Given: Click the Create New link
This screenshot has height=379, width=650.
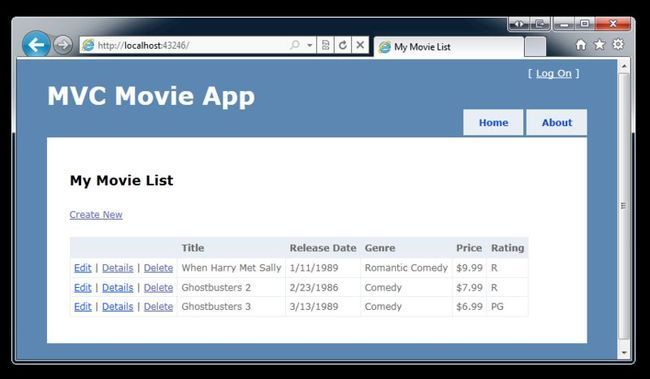Looking at the screenshot, I should coord(96,215).
